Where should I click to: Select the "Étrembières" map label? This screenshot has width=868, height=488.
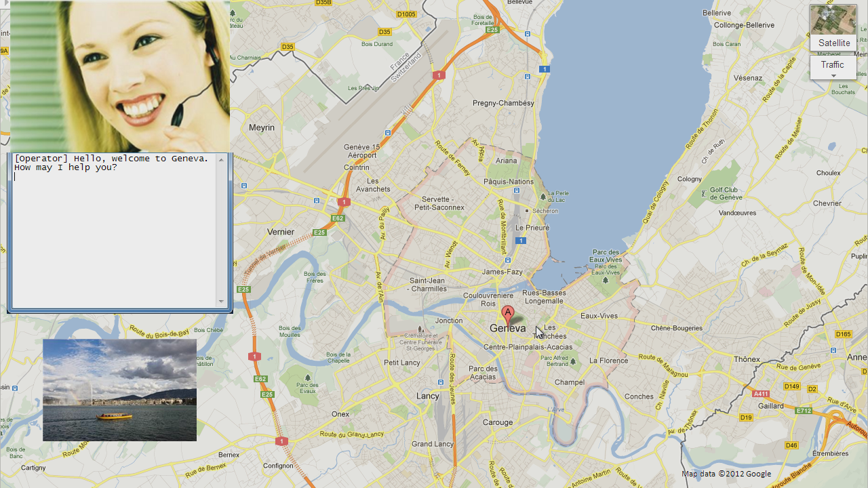tap(830, 453)
